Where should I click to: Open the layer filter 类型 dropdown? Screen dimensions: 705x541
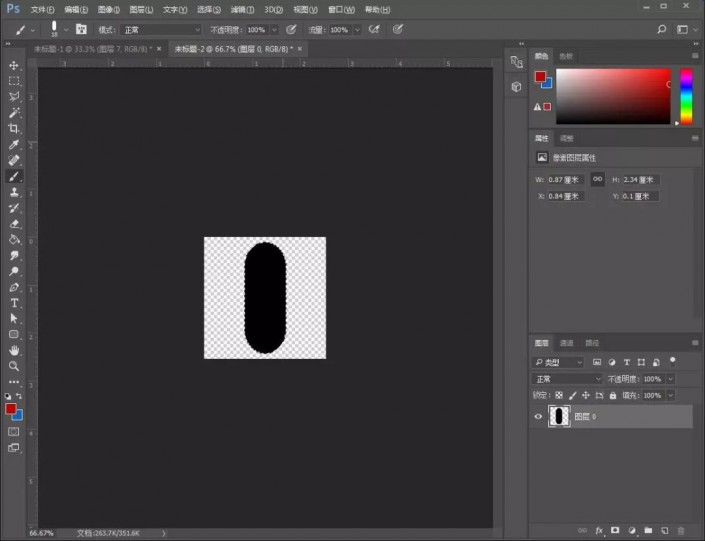click(558, 362)
